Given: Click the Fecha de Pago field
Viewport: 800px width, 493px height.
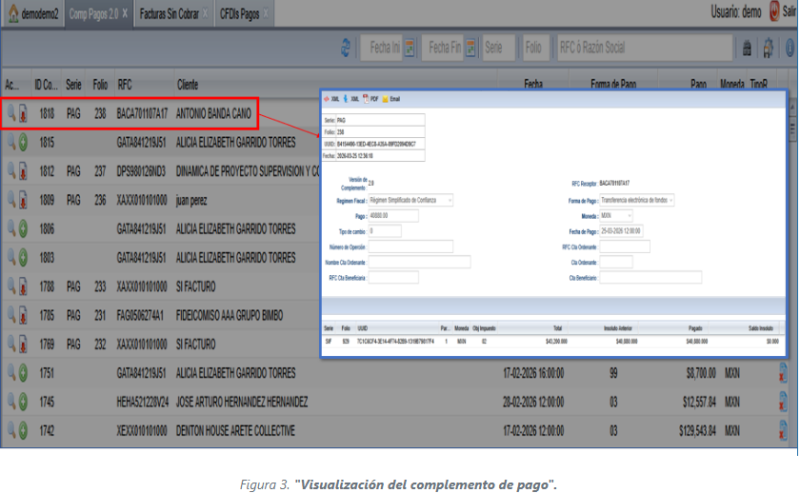Looking at the screenshot, I should 621,231.
